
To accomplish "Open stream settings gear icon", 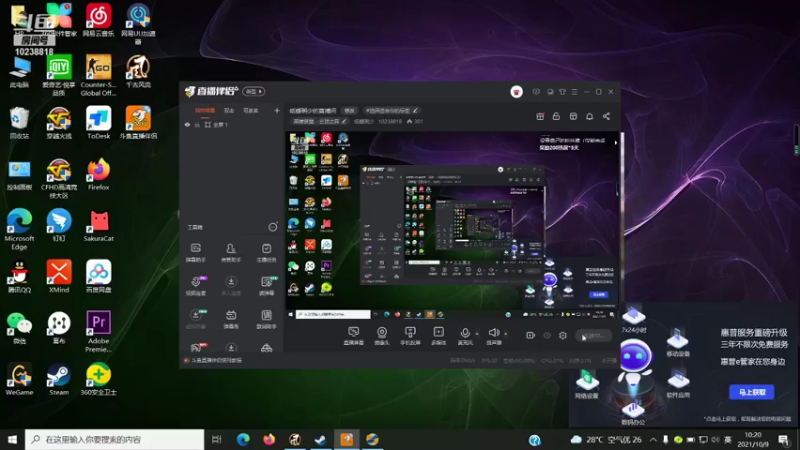I will (563, 335).
